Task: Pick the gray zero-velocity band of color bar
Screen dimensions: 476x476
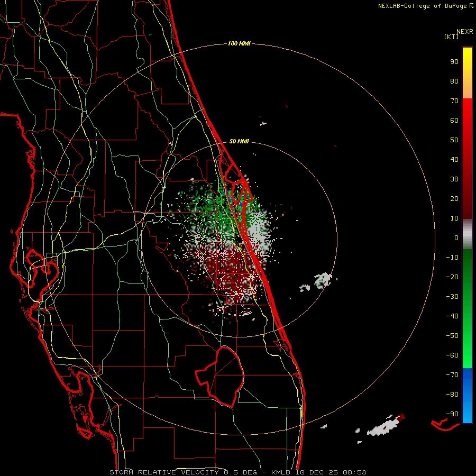Action: [x=467, y=234]
